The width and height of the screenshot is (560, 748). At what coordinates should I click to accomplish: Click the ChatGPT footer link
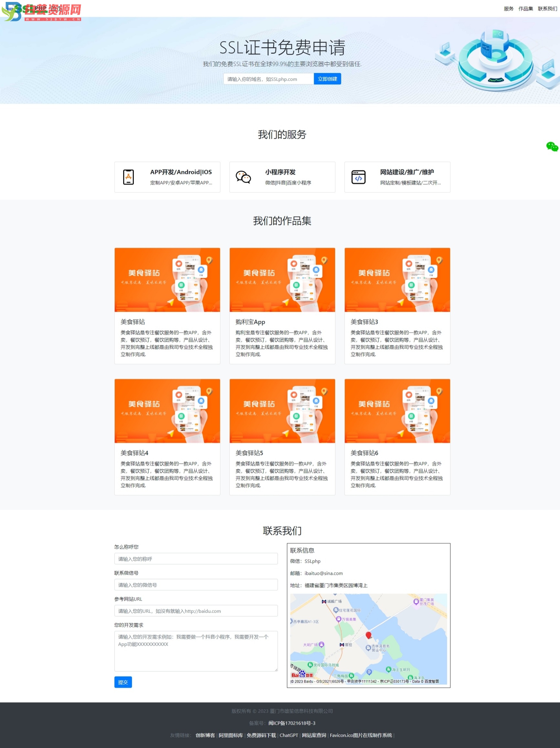(x=289, y=735)
